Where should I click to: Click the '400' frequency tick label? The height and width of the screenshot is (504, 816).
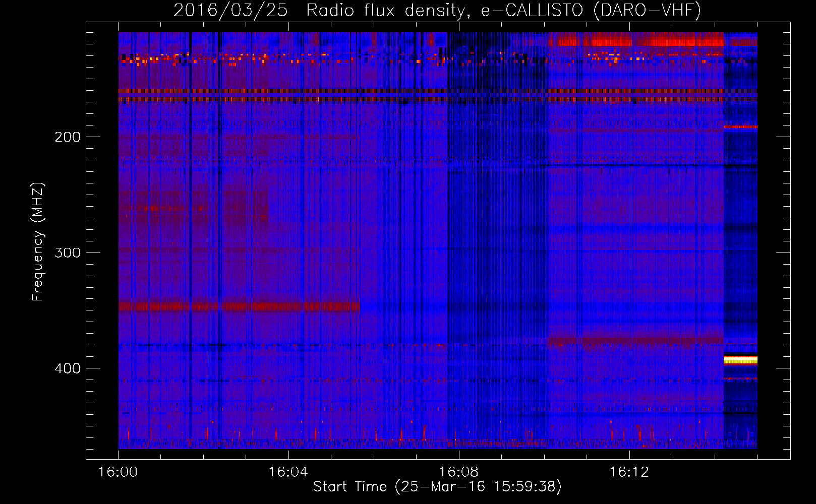click(68, 368)
